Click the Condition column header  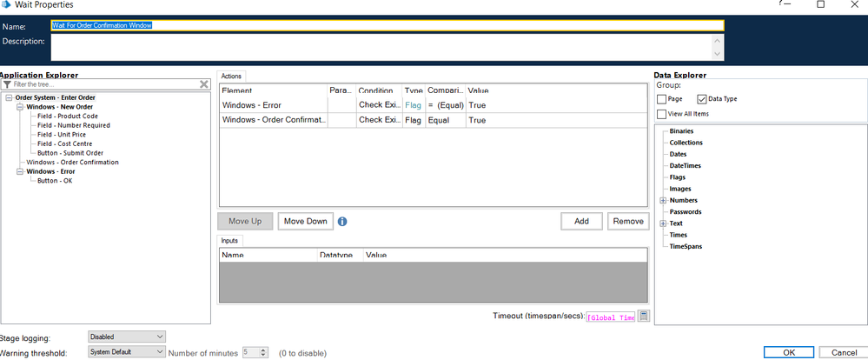(379, 90)
